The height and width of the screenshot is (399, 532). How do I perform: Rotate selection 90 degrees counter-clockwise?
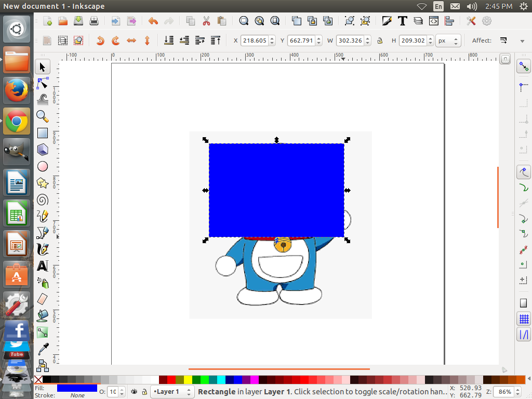(100, 41)
